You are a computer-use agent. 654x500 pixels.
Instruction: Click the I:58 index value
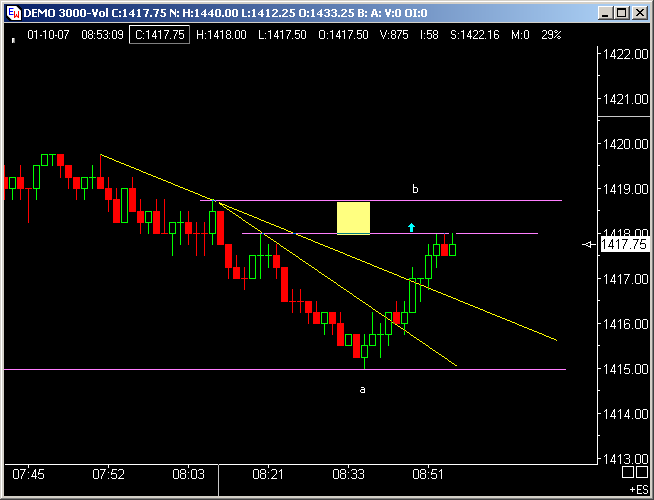point(429,35)
